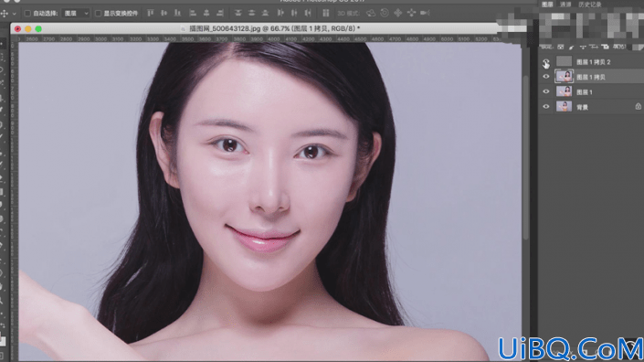This screenshot has width=644, height=362.
Task: Click Distribute horizontal centers icon
Action: coord(294,13)
